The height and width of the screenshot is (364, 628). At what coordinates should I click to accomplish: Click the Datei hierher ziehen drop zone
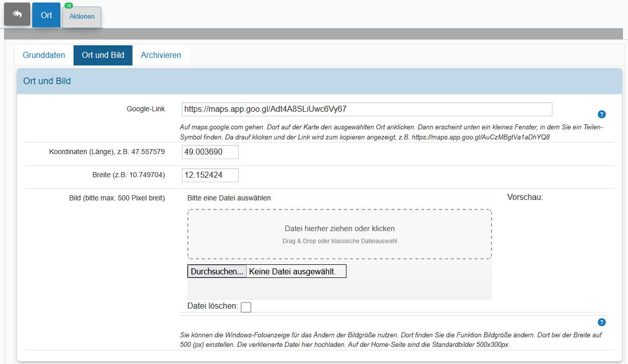(339, 234)
